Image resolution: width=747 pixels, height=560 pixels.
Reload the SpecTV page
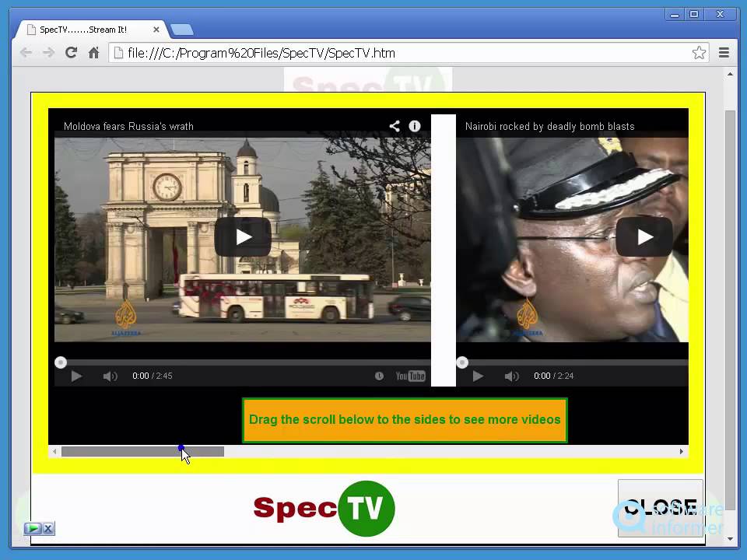[71, 52]
